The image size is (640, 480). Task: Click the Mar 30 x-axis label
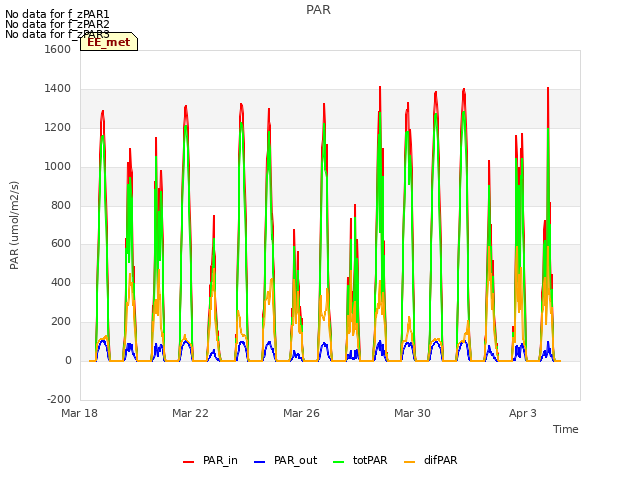point(412,413)
